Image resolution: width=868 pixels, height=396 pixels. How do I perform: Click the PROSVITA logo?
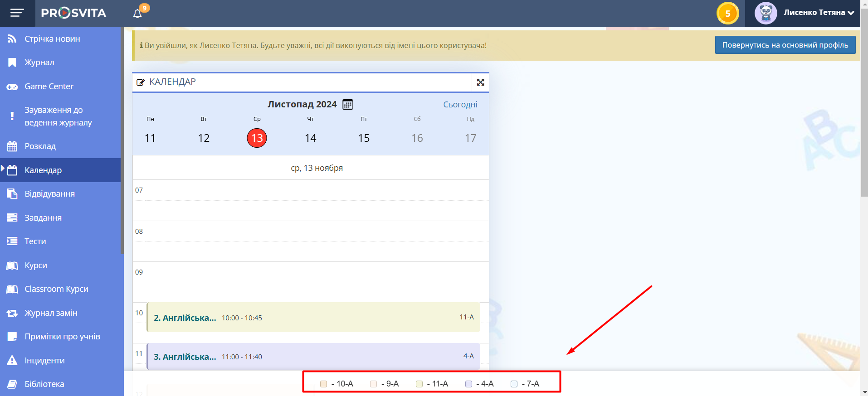click(73, 13)
